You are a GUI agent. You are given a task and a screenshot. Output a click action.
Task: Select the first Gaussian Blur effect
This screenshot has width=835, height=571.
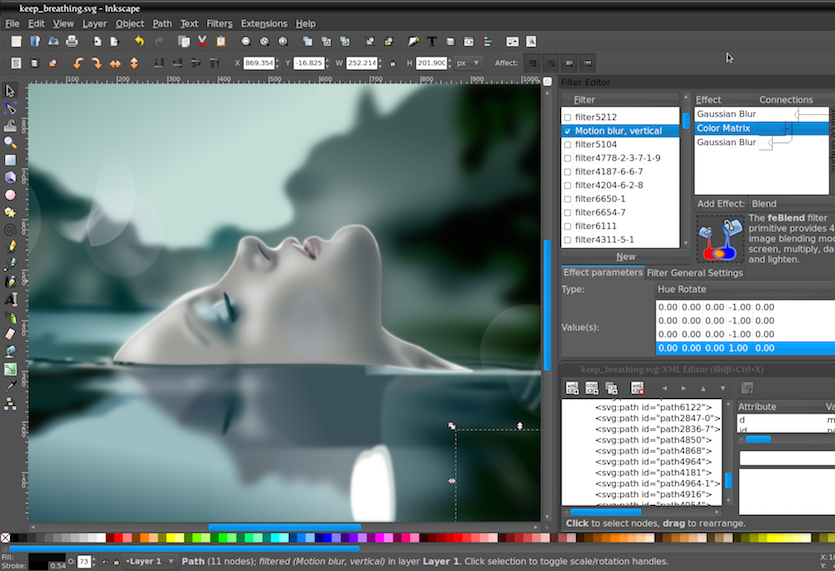pyautogui.click(x=762, y=114)
